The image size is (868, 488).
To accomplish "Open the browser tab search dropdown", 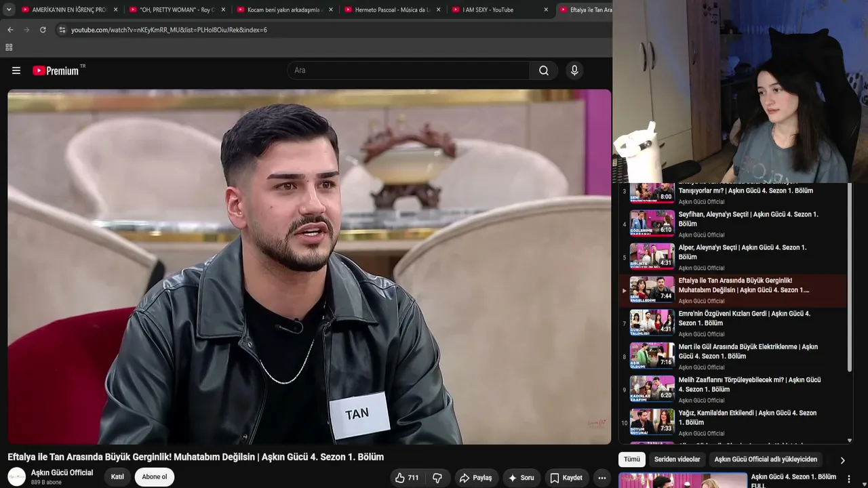I will click(9, 10).
